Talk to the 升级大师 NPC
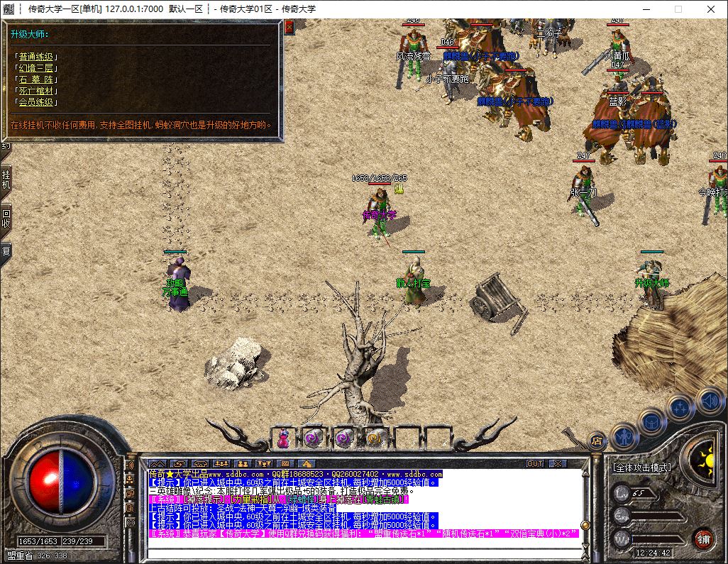 pyautogui.click(x=652, y=282)
